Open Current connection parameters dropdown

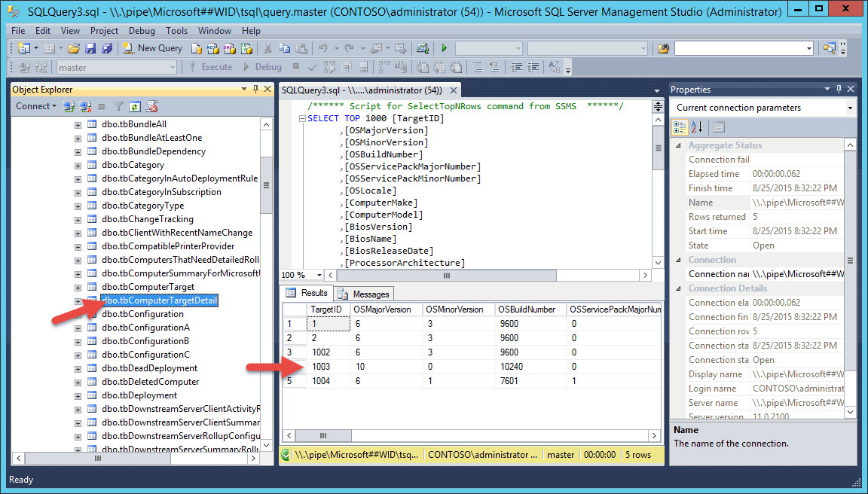(x=850, y=108)
